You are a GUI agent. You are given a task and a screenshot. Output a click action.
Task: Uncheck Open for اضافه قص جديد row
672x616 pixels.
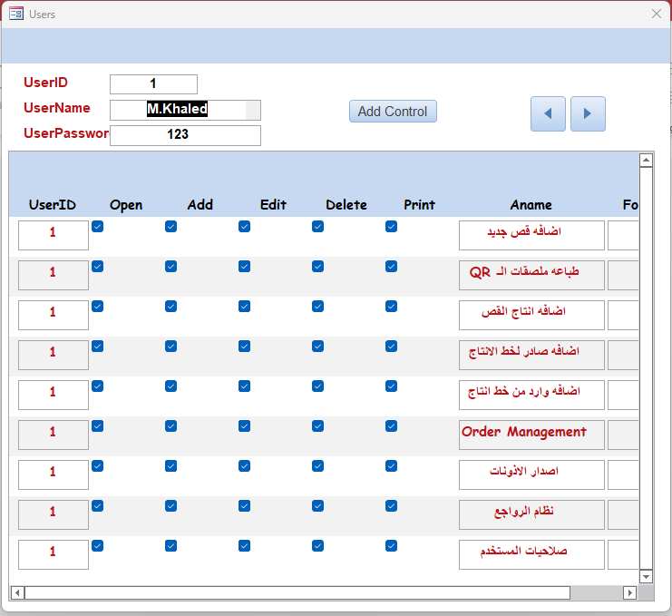97,226
